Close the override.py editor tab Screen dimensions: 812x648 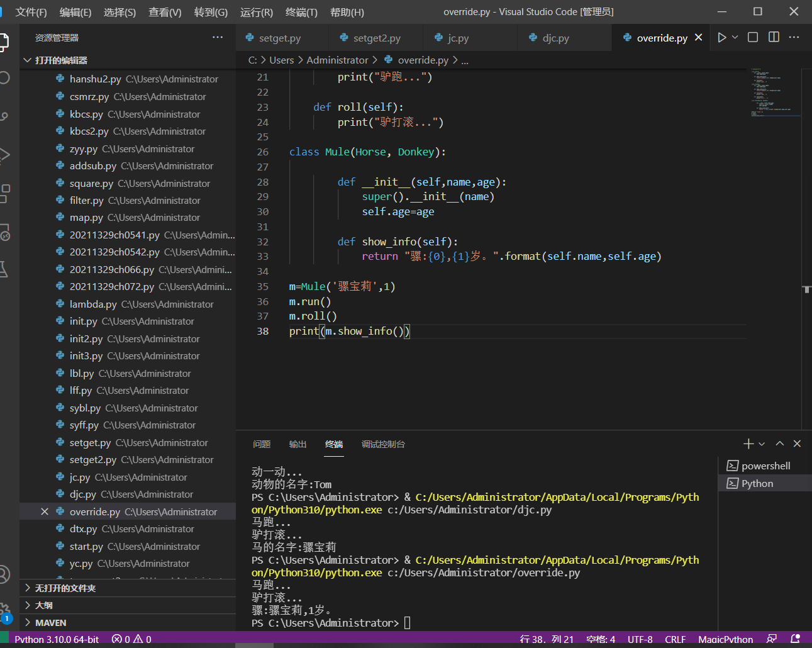point(698,38)
